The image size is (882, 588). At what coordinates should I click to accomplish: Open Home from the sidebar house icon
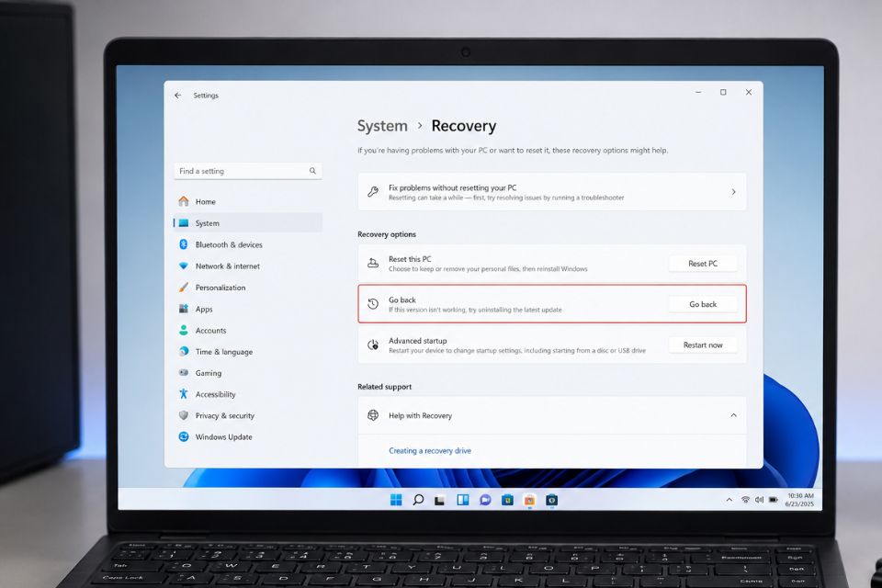pos(184,201)
